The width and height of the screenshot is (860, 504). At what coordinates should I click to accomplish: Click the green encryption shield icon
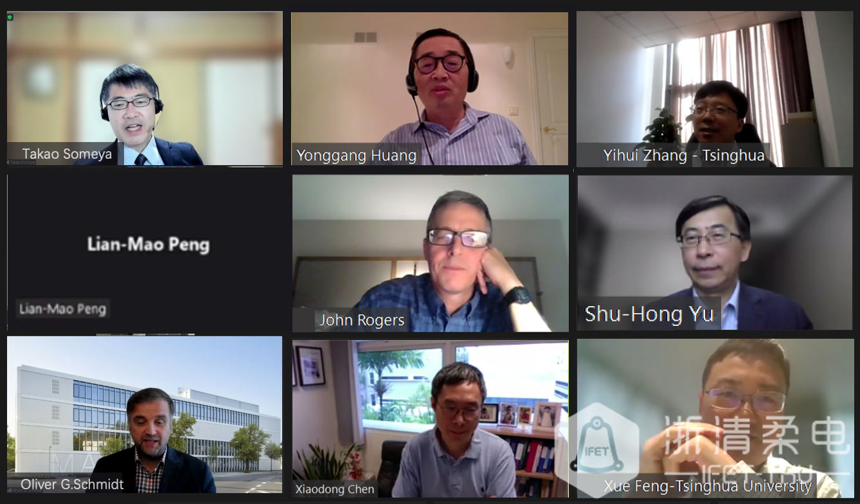point(10,17)
